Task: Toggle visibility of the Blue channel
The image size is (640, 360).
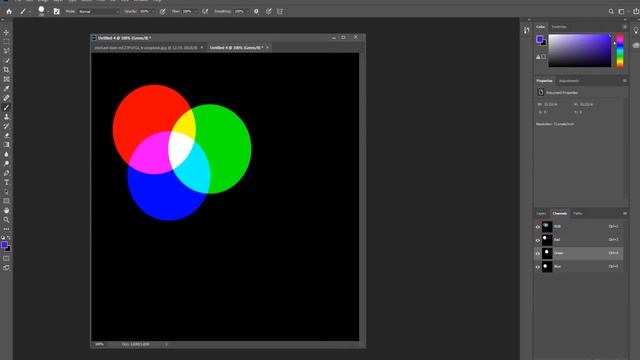Action: pyautogui.click(x=538, y=267)
